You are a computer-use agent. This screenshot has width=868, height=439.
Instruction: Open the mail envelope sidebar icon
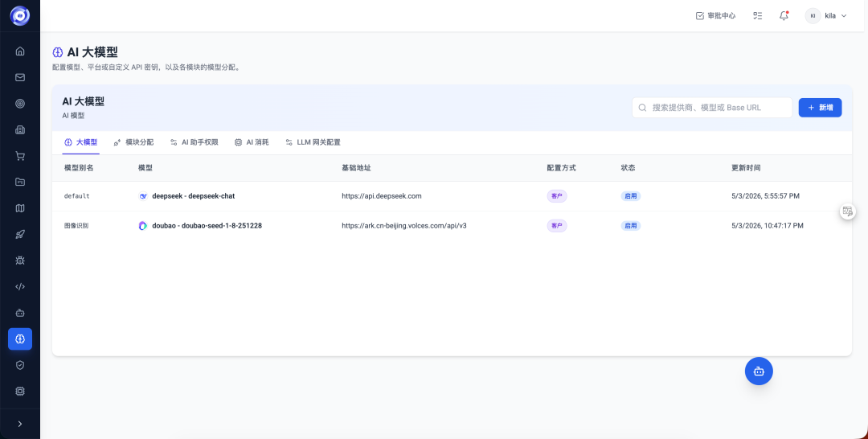pyautogui.click(x=20, y=77)
